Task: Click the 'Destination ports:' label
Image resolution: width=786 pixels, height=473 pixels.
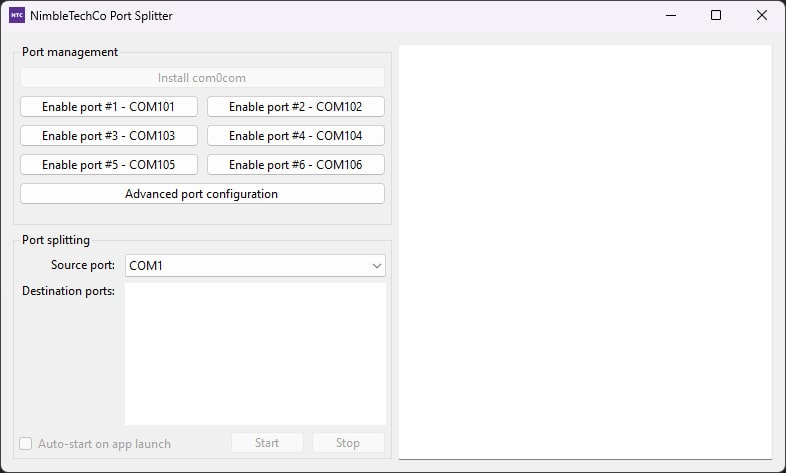Action: point(68,291)
